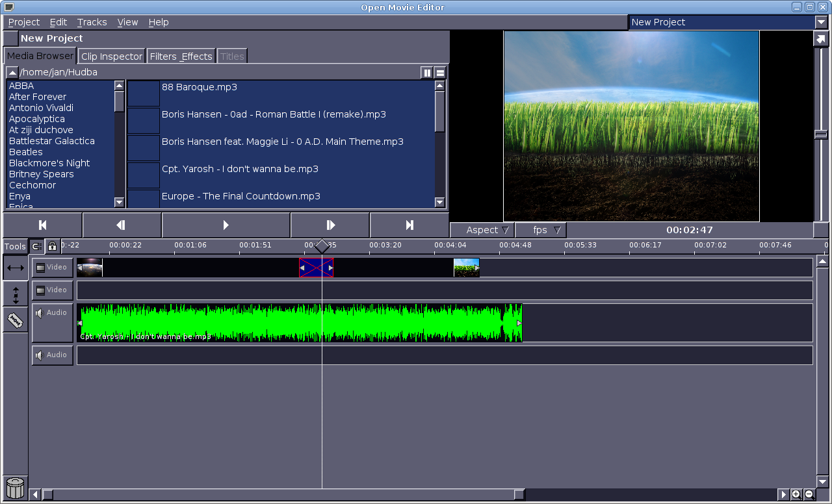Zoom in timeline with plus magnifier

click(x=796, y=495)
